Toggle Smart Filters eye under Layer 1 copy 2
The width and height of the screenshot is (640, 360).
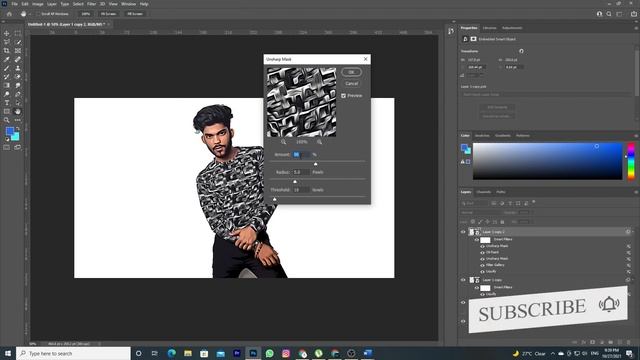tap(476, 240)
